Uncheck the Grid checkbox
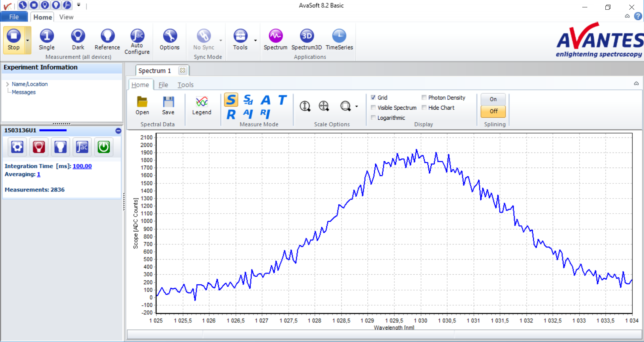The width and height of the screenshot is (644, 342). point(373,98)
